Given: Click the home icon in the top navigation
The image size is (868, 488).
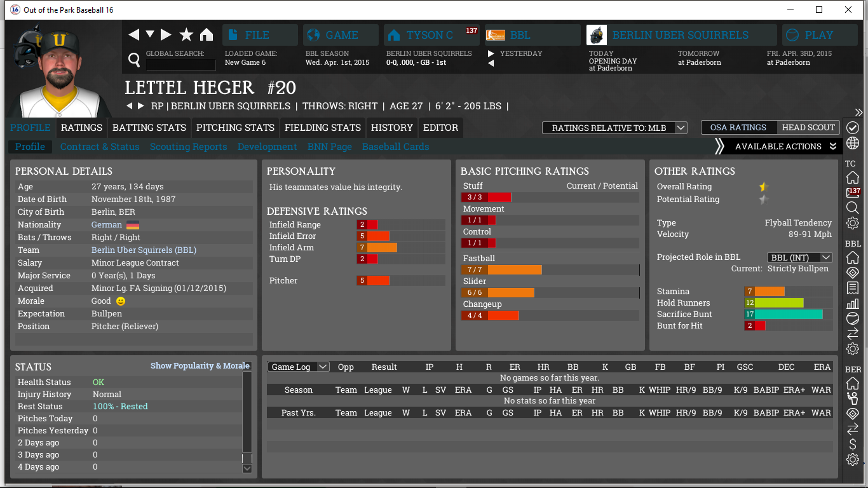Looking at the screenshot, I should click(x=207, y=35).
